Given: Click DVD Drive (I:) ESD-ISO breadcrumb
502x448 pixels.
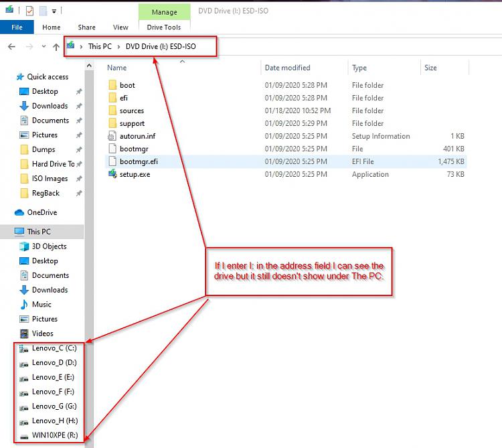Looking at the screenshot, I should point(161,46).
